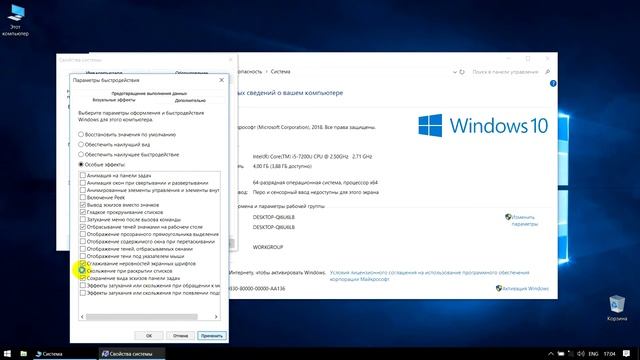
Task: Switch to the Дополнительно tab
Action: pyautogui.click(x=190, y=100)
